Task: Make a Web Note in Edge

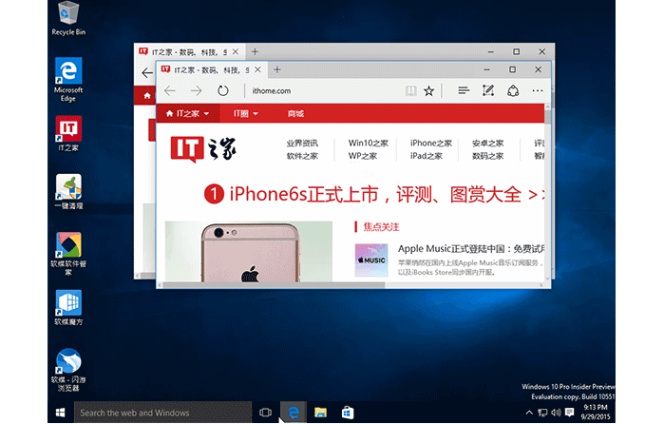Action: point(488,90)
